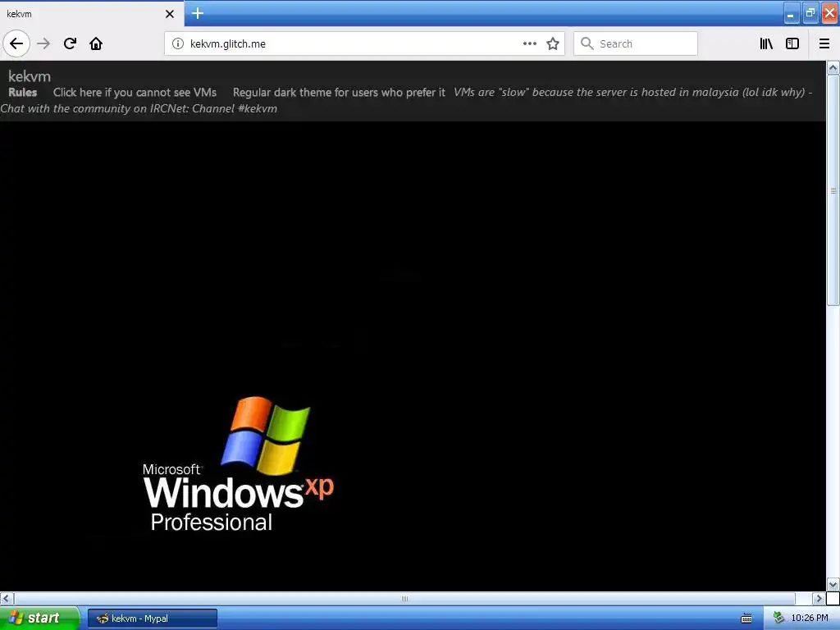
Task: Click the vertical scrollbar thumb
Action: (x=833, y=190)
